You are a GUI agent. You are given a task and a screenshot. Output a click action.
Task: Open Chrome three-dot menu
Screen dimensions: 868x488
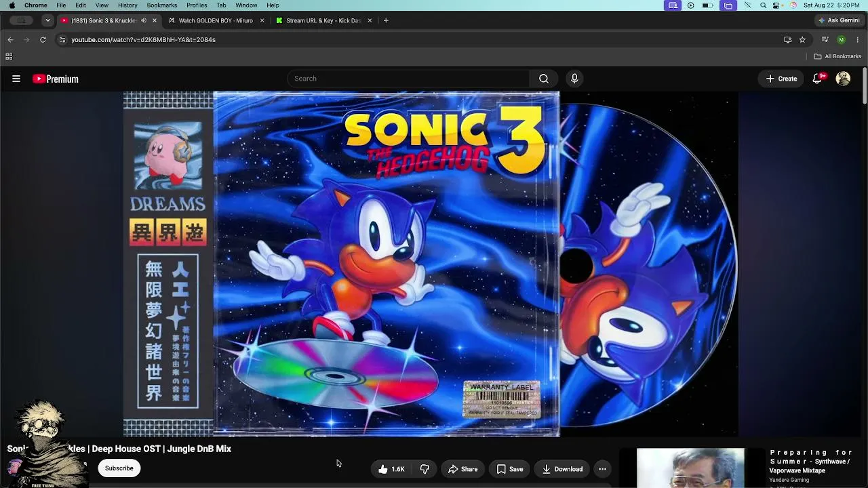[x=858, y=39]
